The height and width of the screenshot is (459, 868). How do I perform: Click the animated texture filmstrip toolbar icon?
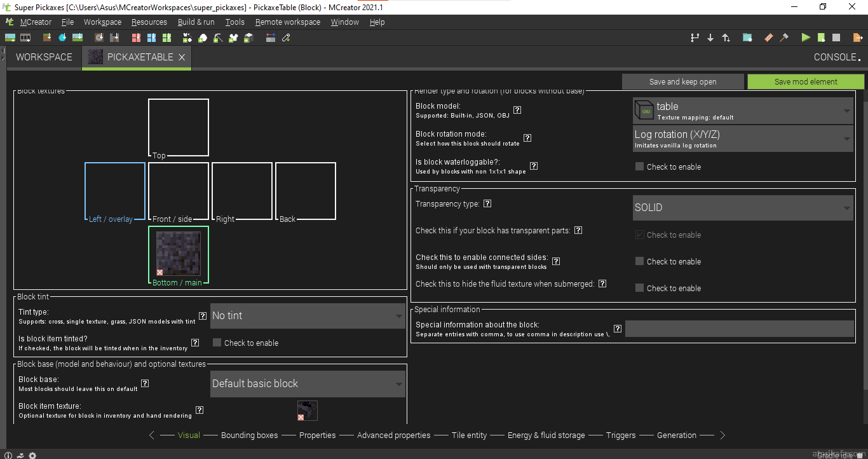(25, 38)
